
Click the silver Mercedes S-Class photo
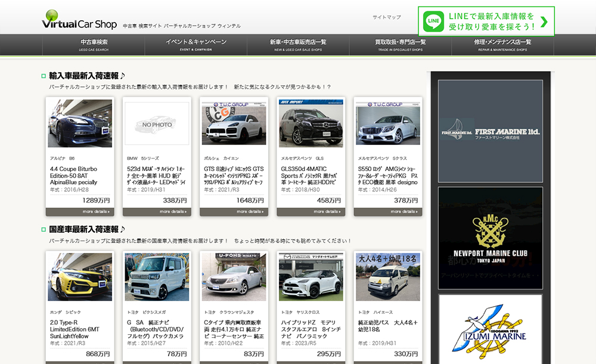[x=388, y=123]
